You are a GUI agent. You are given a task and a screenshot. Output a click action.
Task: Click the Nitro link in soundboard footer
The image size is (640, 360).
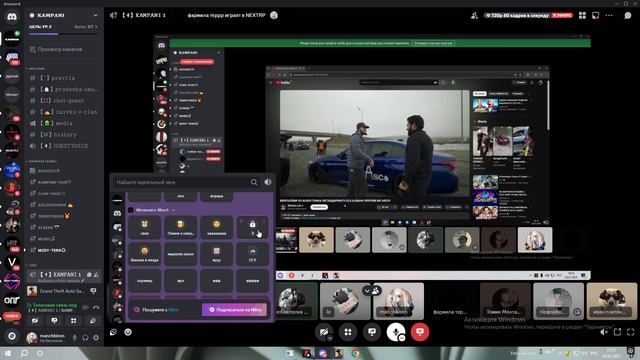click(x=174, y=310)
